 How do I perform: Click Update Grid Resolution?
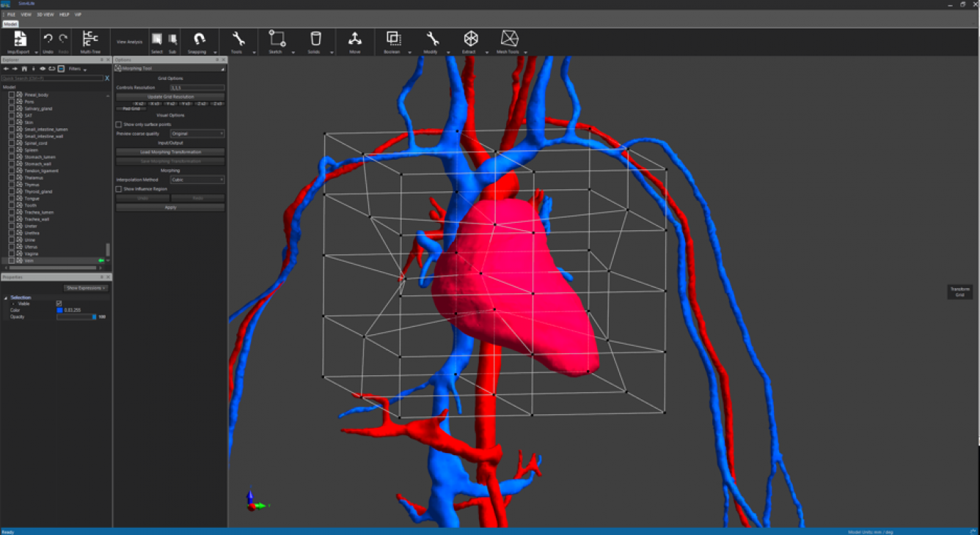[169, 96]
